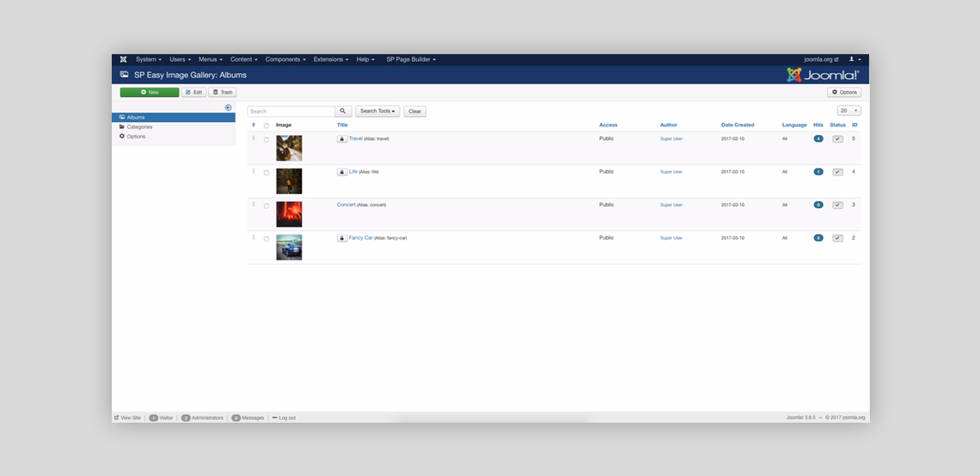This screenshot has height=476, width=980.
Task: Open the user account dropdown menu
Action: click(x=854, y=59)
